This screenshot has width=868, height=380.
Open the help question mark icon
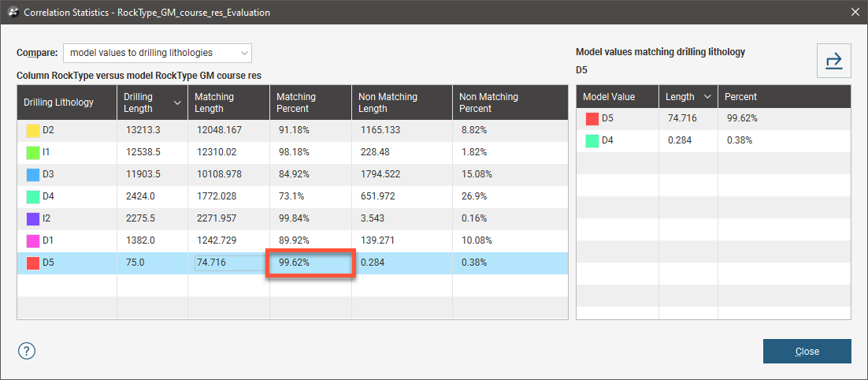pos(27,351)
